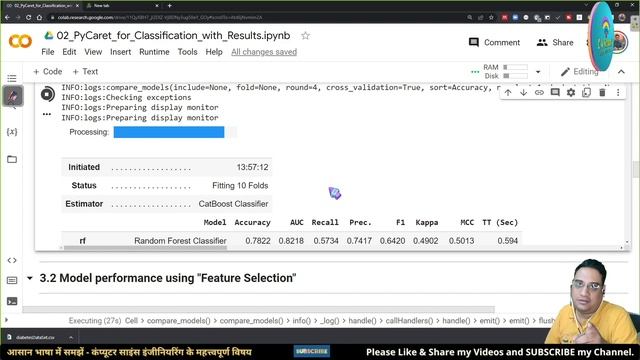Open the highlighted find and replace sidebar tool

pyautogui.click(x=13, y=96)
